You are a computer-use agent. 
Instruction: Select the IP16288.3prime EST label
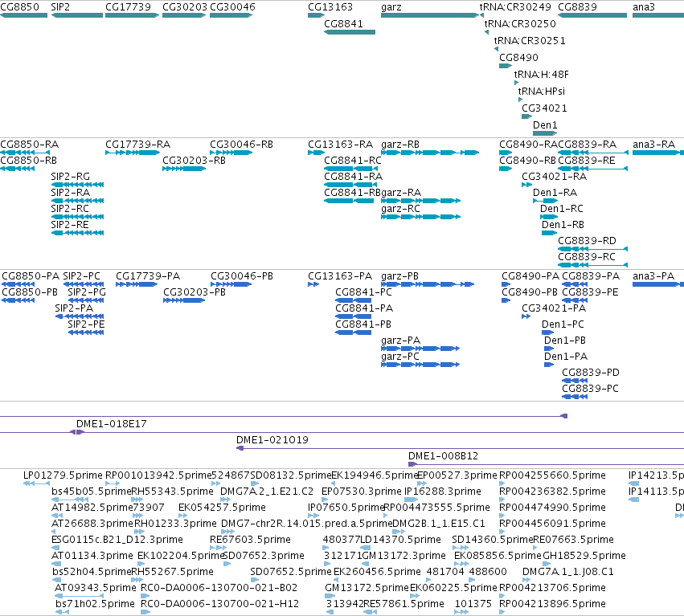pyautogui.click(x=443, y=492)
